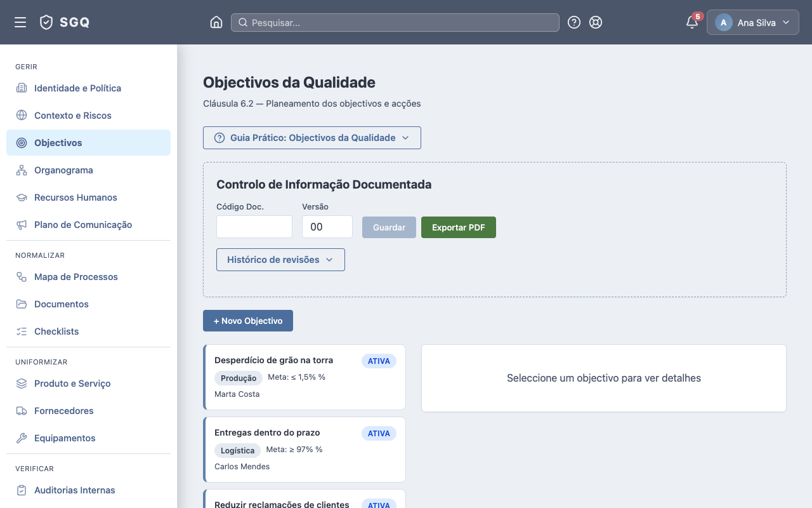Click the Guardar button
Viewport: 812px width, 508px height.
pyautogui.click(x=389, y=227)
